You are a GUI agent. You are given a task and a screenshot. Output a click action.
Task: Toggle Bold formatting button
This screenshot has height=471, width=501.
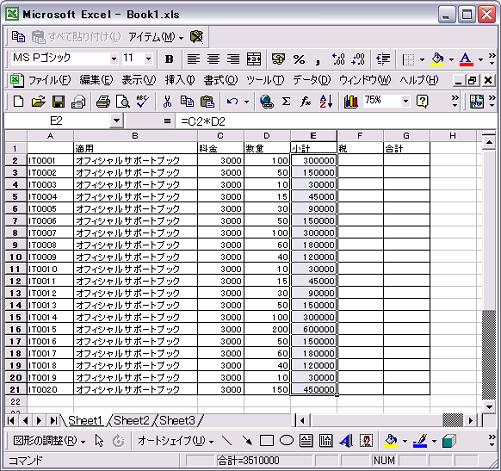(x=169, y=59)
